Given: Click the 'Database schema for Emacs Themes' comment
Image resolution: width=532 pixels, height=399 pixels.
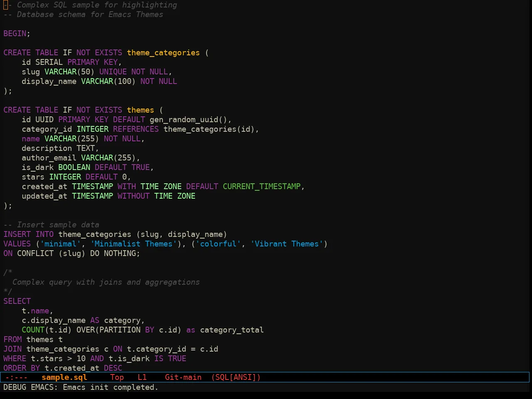Looking at the screenshot, I should click(x=83, y=15).
